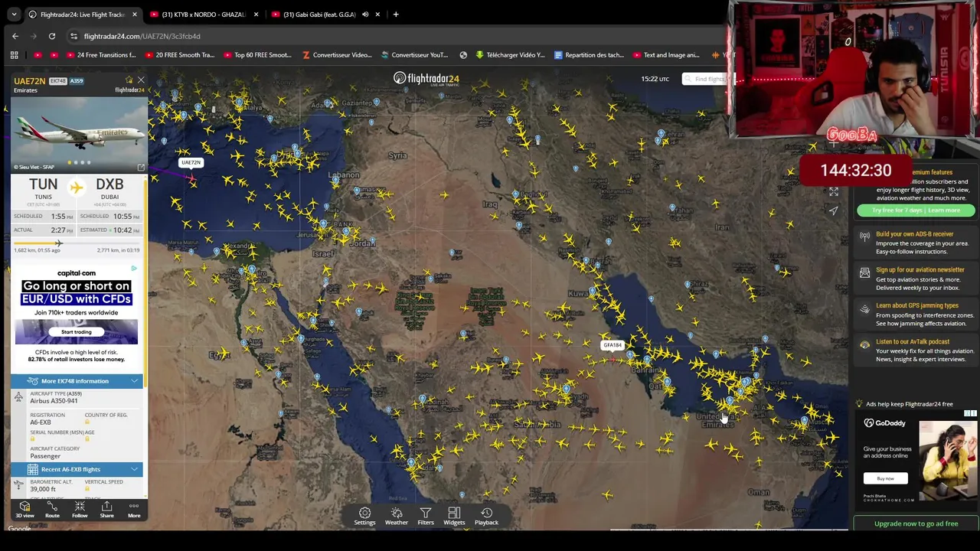The height and width of the screenshot is (551, 980).
Task: Open the 20 FREE Smooth Transitions bookmark
Action: coord(178,55)
